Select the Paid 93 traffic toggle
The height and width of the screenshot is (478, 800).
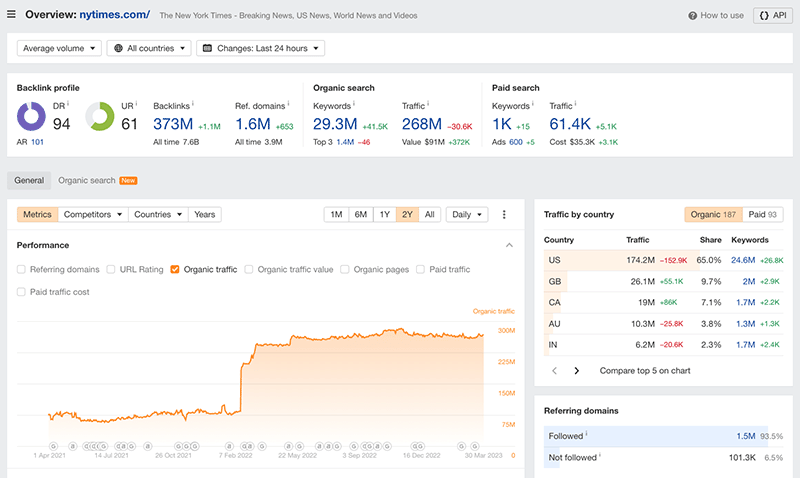click(x=763, y=215)
